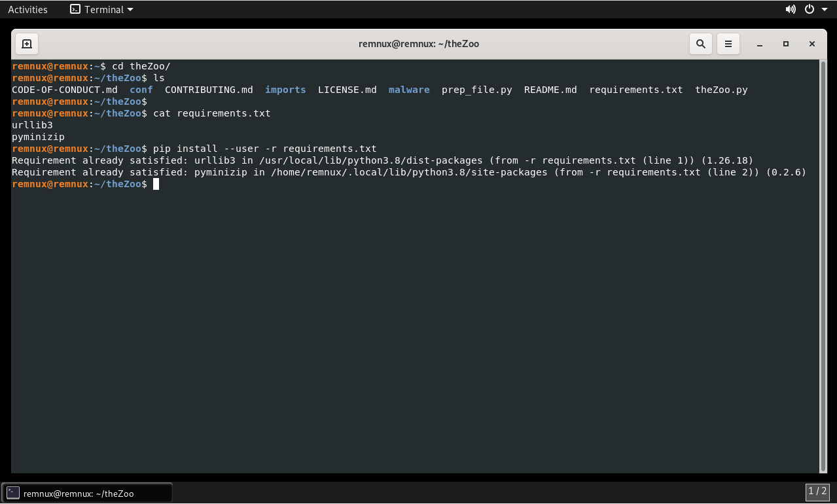The height and width of the screenshot is (504, 837).
Task: Open the terminal hamburger menu
Action: click(x=728, y=44)
